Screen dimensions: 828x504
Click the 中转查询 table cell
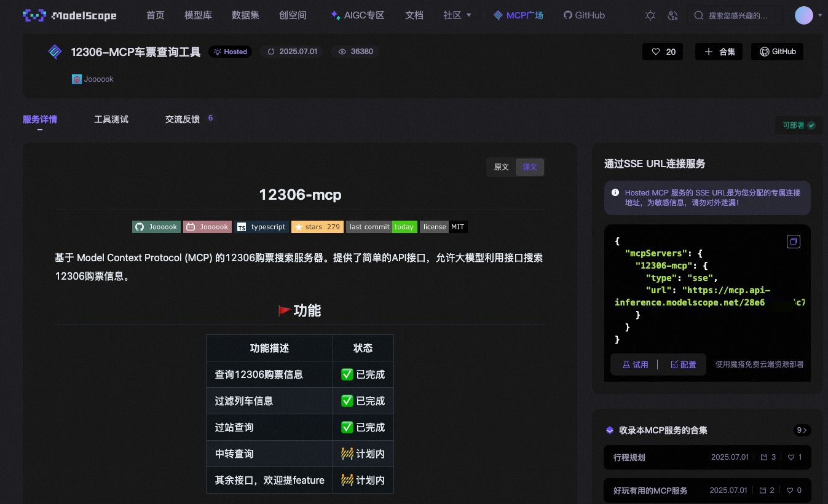click(269, 454)
